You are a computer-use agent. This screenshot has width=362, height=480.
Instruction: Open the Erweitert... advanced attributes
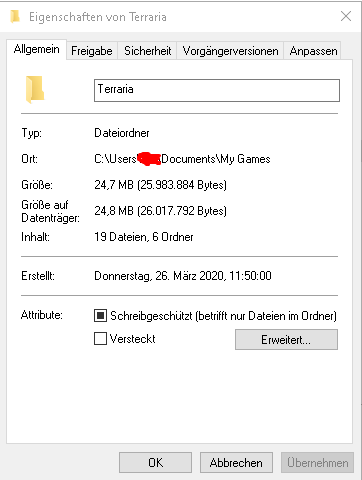pyautogui.click(x=286, y=340)
